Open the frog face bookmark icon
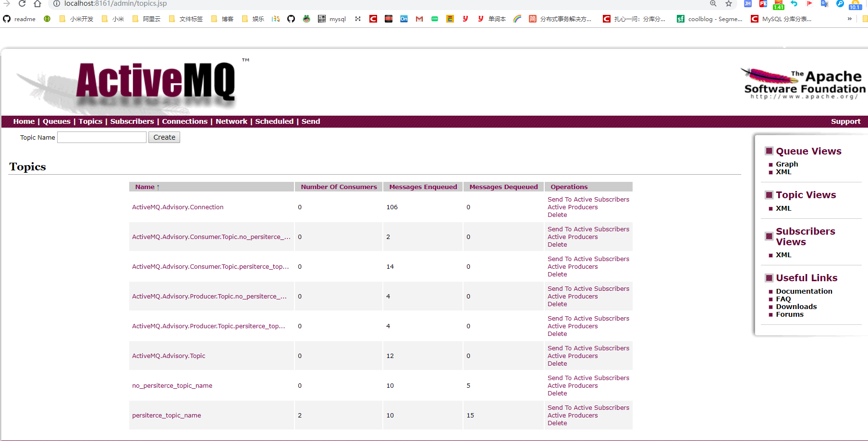Viewport: 868px width, 441px height. (x=306, y=19)
